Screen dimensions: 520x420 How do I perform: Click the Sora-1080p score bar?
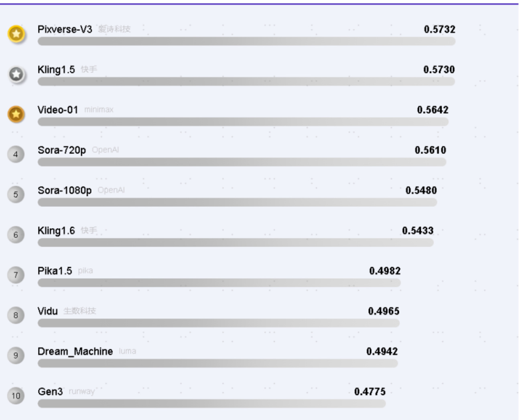[x=237, y=203]
